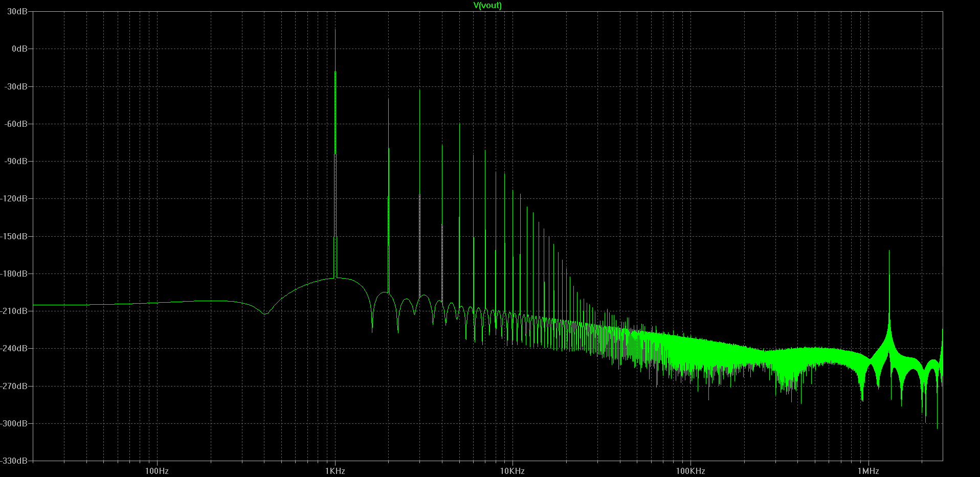980x477 pixels.
Task: Click the -240dB axis label
Action: pos(14,348)
